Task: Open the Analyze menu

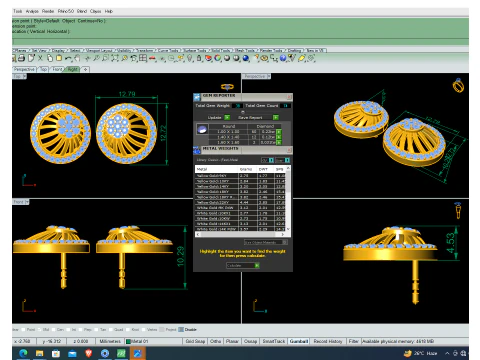Action: coord(32,11)
